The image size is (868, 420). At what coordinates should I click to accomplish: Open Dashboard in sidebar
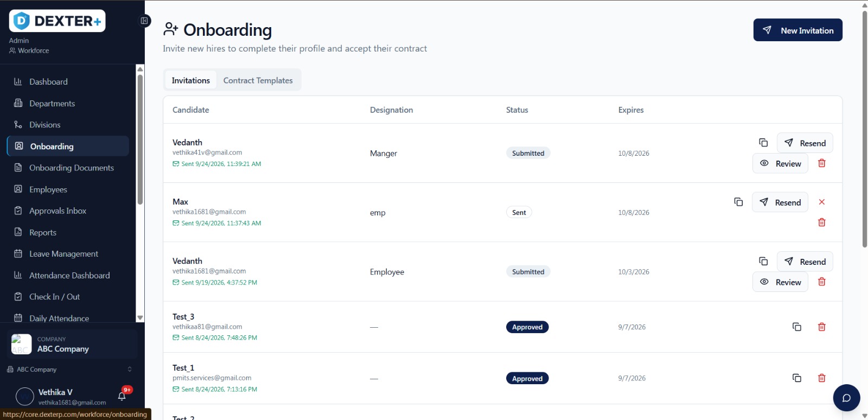point(68,82)
